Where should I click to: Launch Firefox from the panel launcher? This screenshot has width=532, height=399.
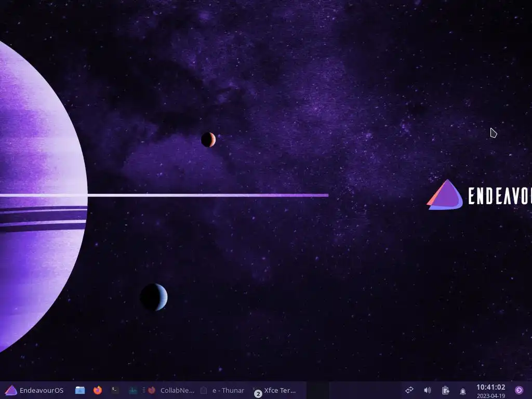tap(98, 390)
